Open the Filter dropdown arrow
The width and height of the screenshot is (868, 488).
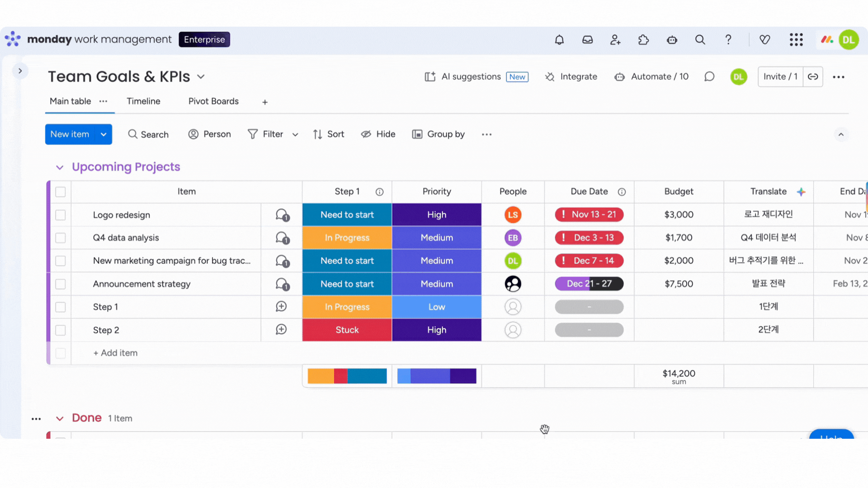tap(295, 134)
